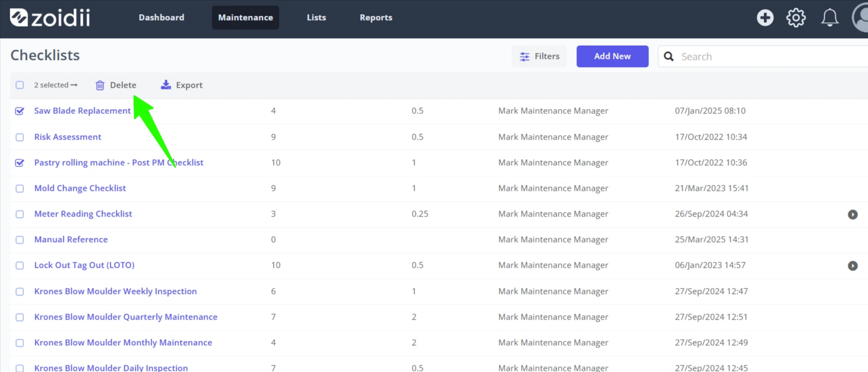The height and width of the screenshot is (372, 868).
Task: Click the trash Delete icon
Action: (100, 85)
